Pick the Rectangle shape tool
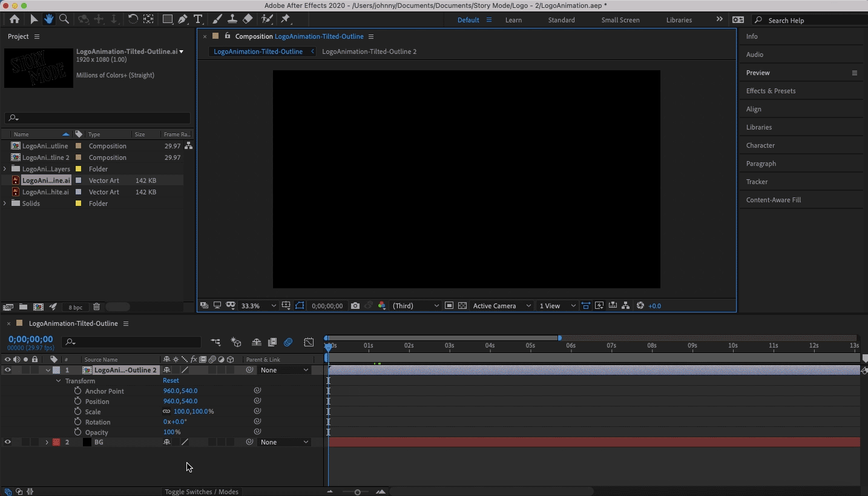Screen dimensions: 868x496 click(168, 19)
